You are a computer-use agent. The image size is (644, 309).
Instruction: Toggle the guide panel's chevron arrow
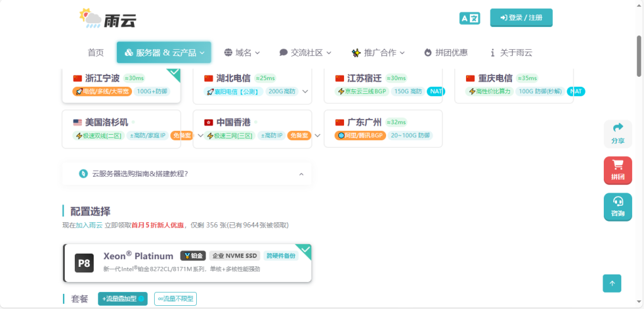[x=301, y=174]
